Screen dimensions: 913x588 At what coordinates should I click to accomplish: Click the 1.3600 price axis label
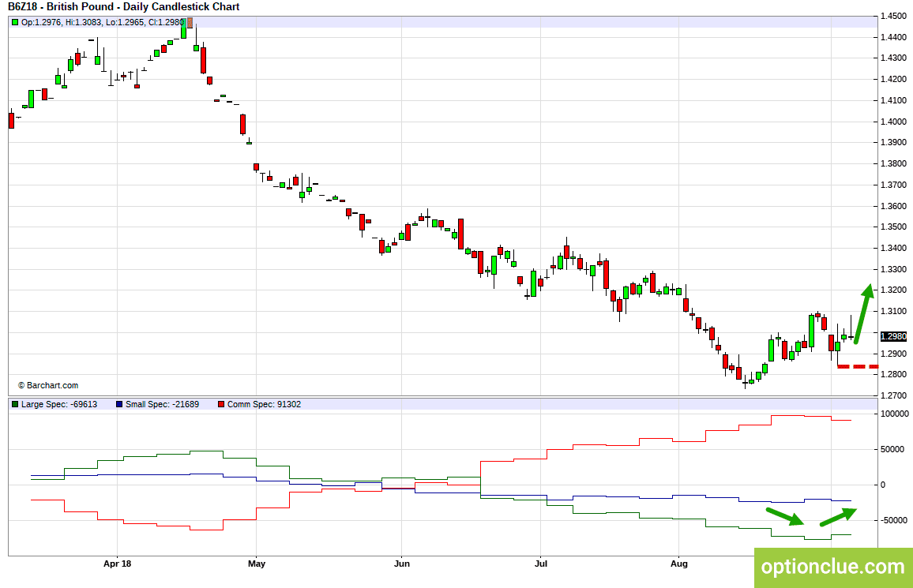tap(894, 206)
